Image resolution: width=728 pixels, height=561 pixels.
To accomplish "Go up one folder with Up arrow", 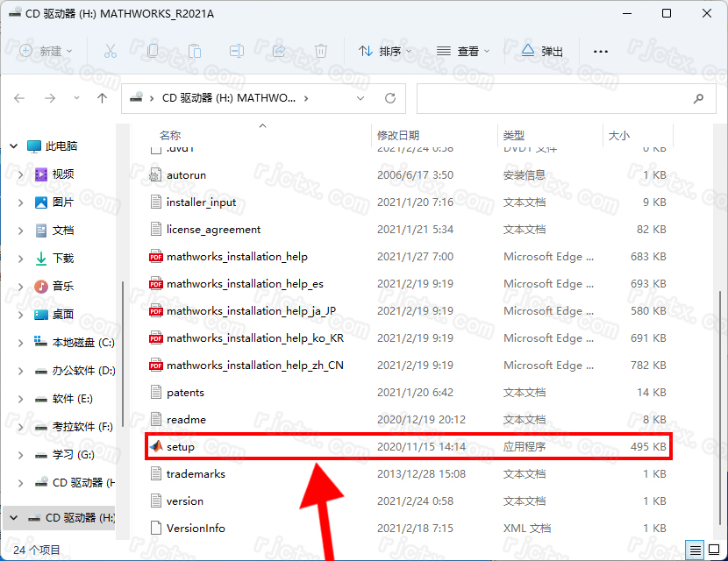I will click(102, 98).
